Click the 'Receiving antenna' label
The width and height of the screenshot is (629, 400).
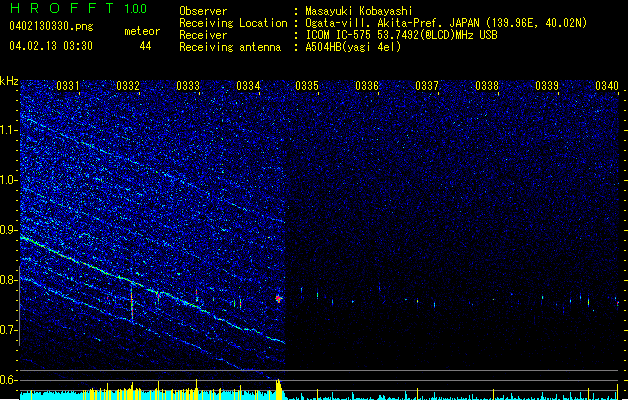point(230,47)
